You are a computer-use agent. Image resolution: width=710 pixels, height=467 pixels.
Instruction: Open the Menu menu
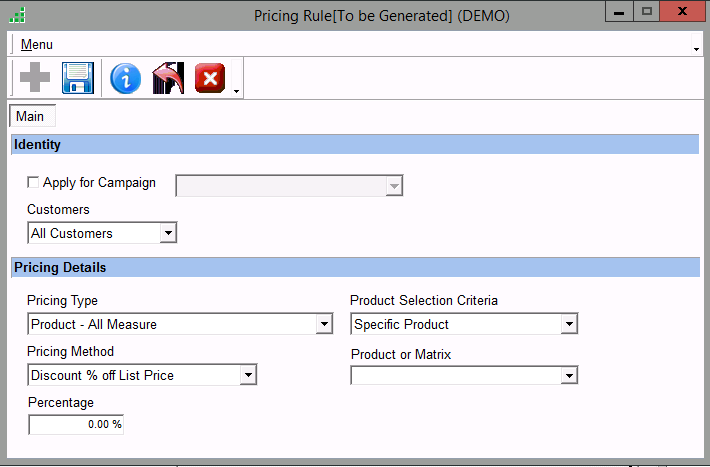point(37,45)
